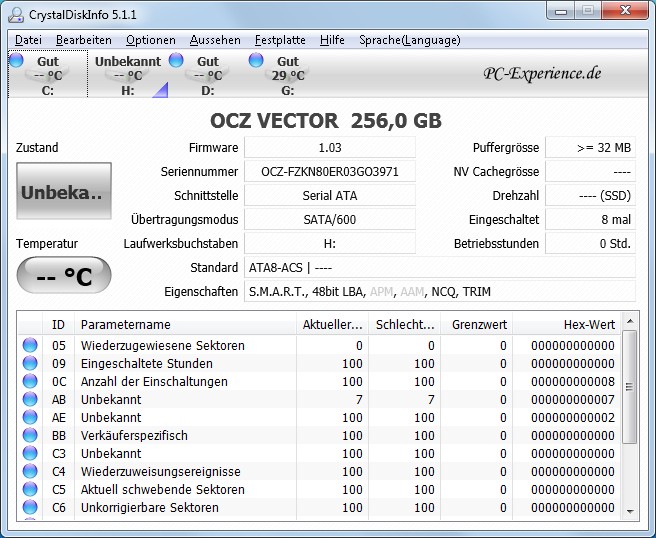
Task: Click status orb of attribute C6 row
Action: click(x=30, y=507)
